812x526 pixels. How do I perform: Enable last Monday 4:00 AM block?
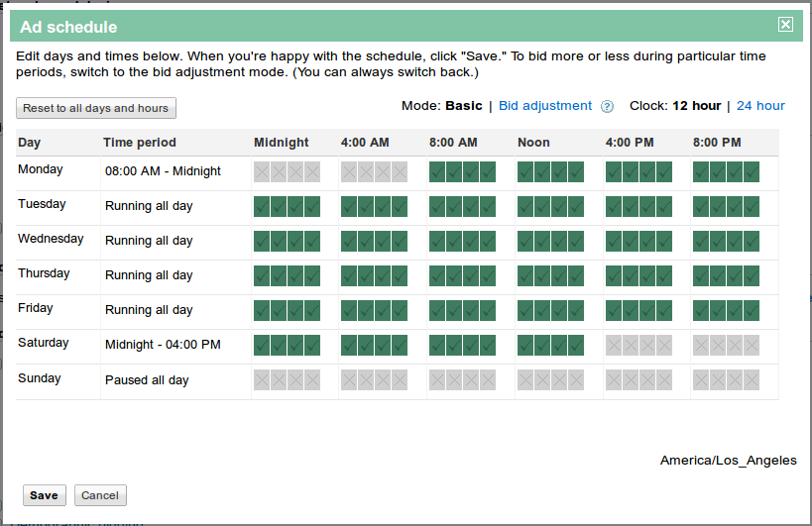click(400, 172)
